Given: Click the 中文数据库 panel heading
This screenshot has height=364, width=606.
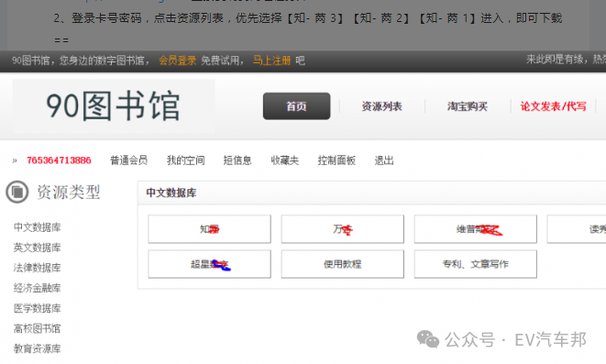Looking at the screenshot, I should (x=171, y=193).
